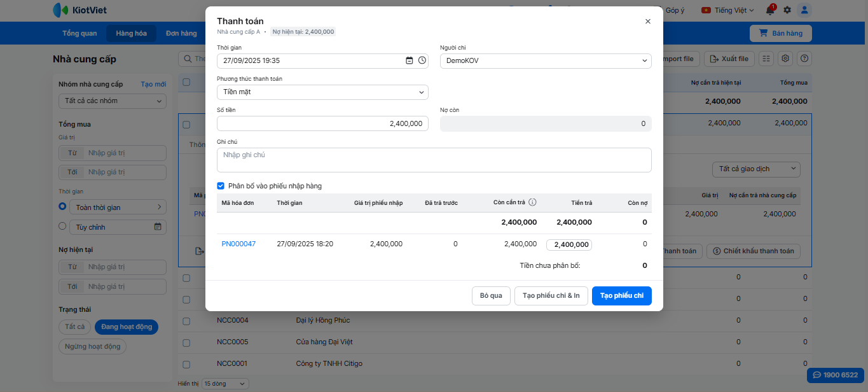Open the settings gear in top bar
The image size is (868, 392).
(787, 10)
